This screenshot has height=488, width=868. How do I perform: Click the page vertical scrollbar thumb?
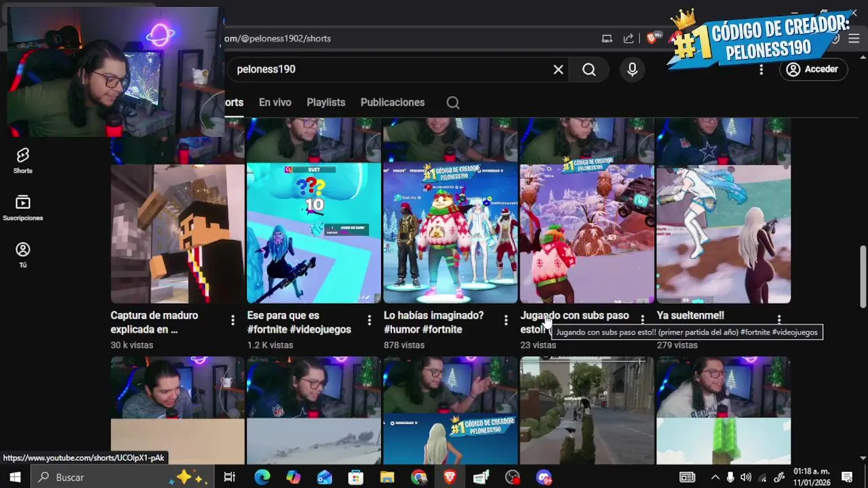click(x=863, y=277)
